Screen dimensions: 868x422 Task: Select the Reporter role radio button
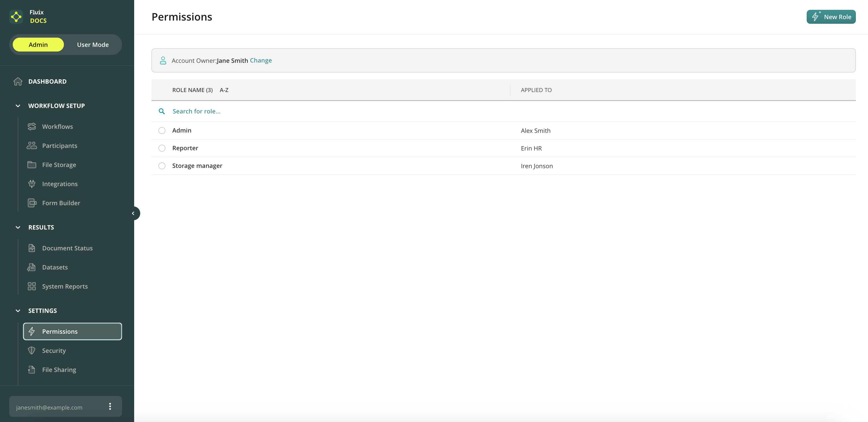pos(162,148)
